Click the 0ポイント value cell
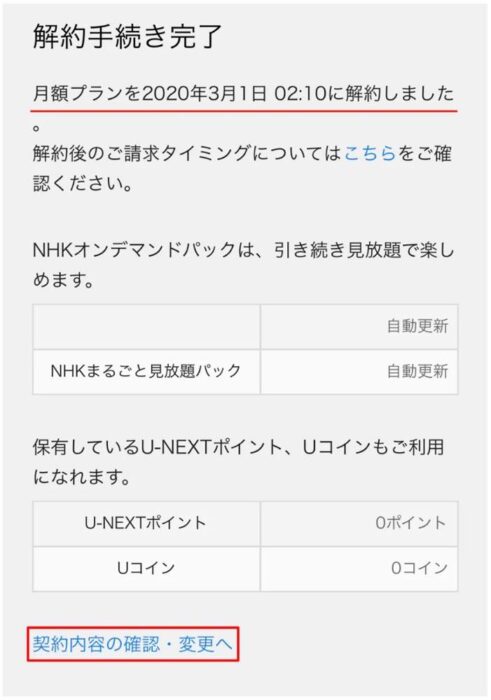Viewport: 491px width, 700px height. click(359, 523)
